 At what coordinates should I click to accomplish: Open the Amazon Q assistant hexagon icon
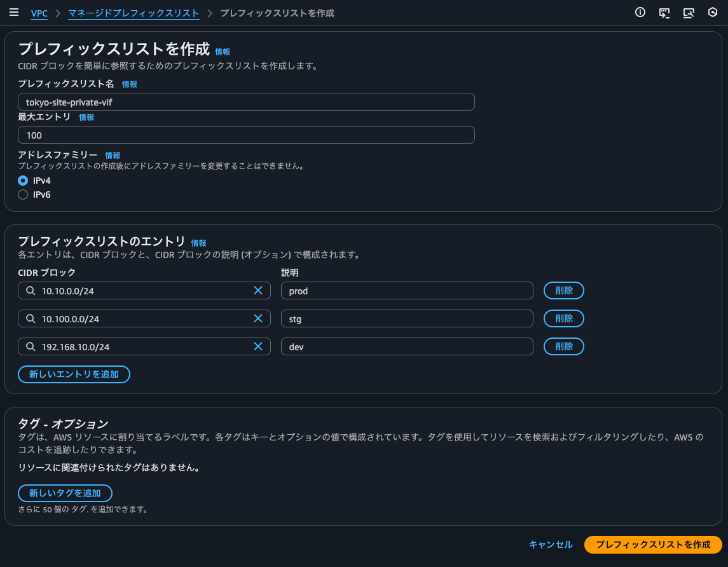pyautogui.click(x=712, y=12)
